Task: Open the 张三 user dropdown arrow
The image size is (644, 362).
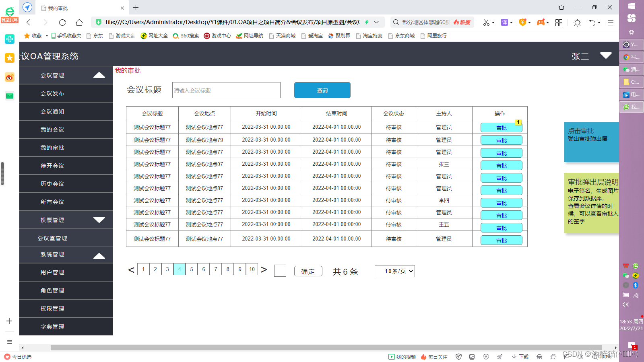Action: [x=606, y=56]
